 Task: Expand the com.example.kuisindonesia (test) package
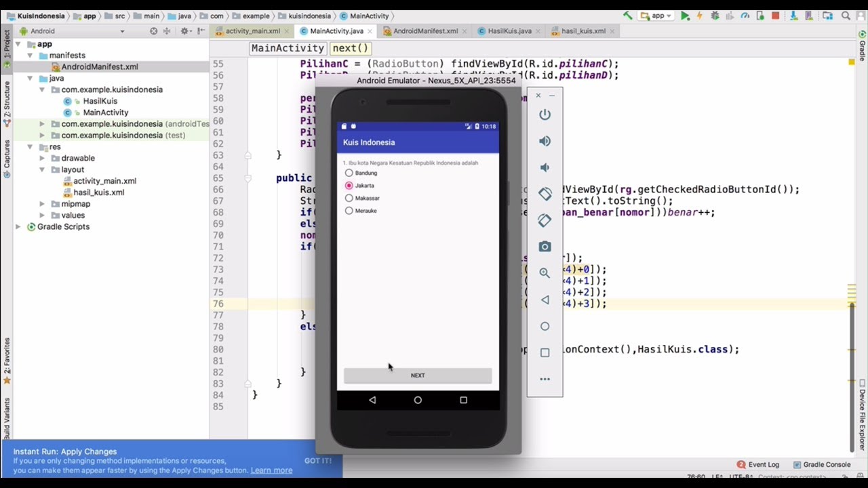(42, 136)
